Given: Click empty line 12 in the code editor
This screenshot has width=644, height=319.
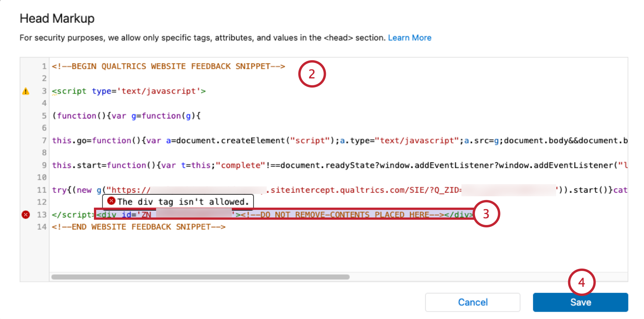Looking at the screenshot, I should (x=338, y=202).
